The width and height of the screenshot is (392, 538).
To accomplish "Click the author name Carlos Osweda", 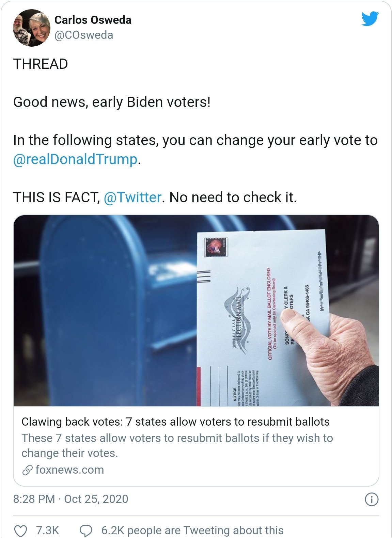I will (93, 20).
